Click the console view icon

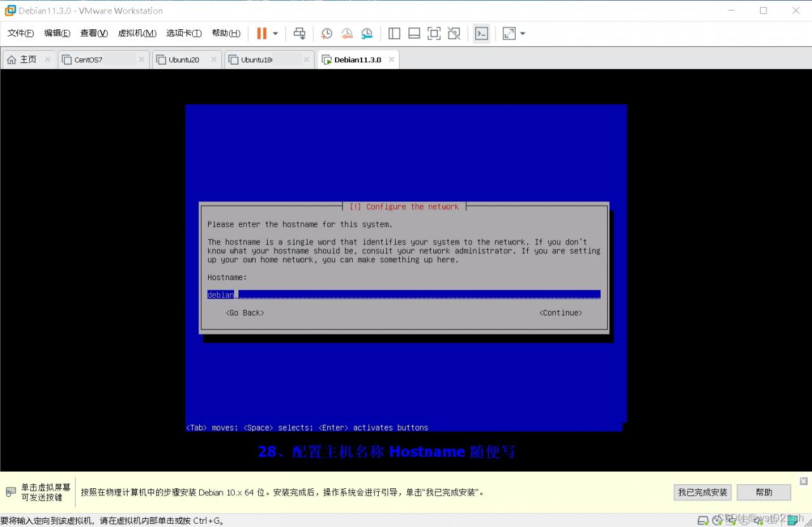(481, 34)
